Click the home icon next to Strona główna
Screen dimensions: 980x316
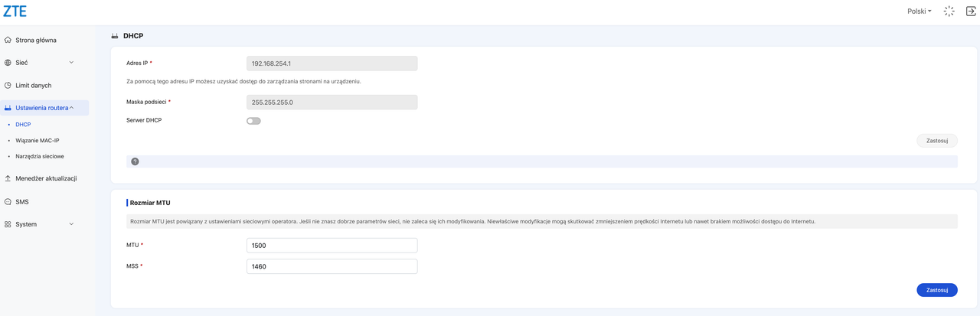pos(8,40)
